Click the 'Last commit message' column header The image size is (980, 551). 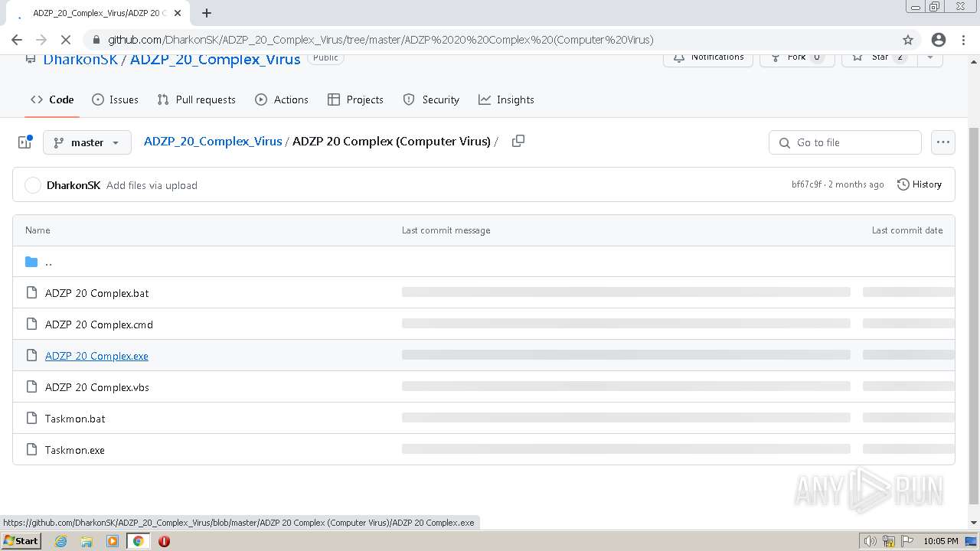click(446, 230)
